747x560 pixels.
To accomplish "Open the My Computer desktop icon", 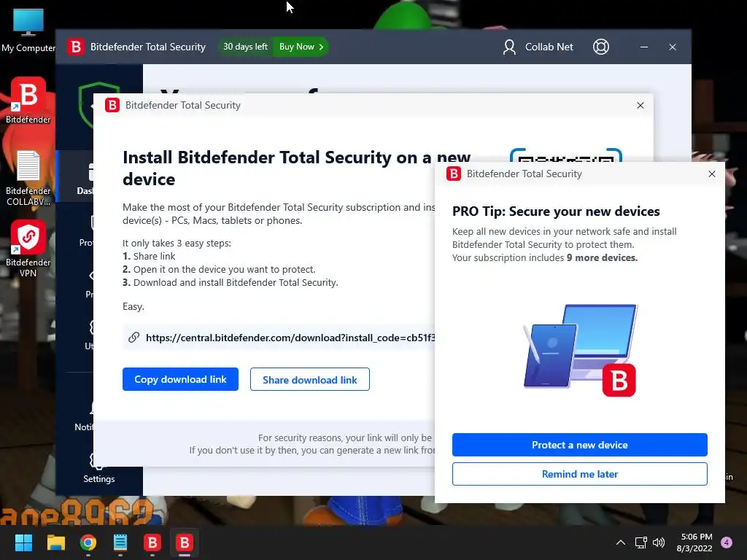I will pyautogui.click(x=28, y=30).
